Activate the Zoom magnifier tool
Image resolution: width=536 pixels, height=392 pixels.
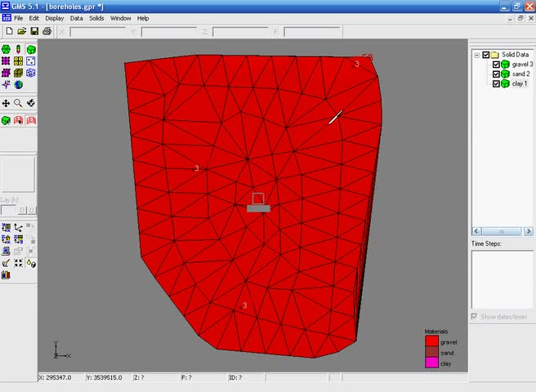point(18,103)
